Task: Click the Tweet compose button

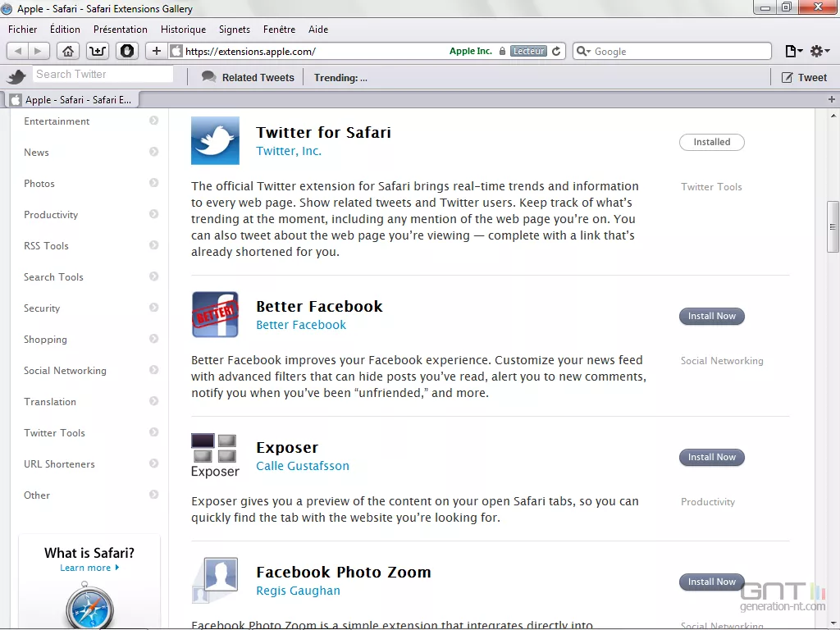Action: 804,78
